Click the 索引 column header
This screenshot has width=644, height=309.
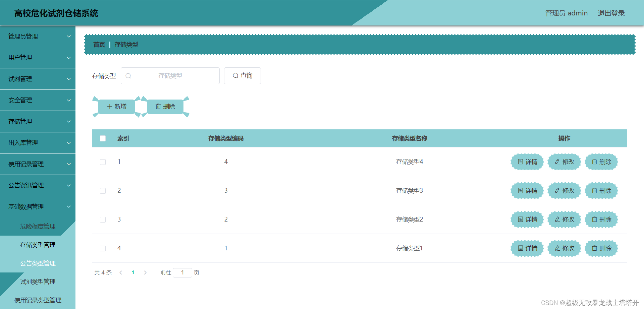(123, 138)
